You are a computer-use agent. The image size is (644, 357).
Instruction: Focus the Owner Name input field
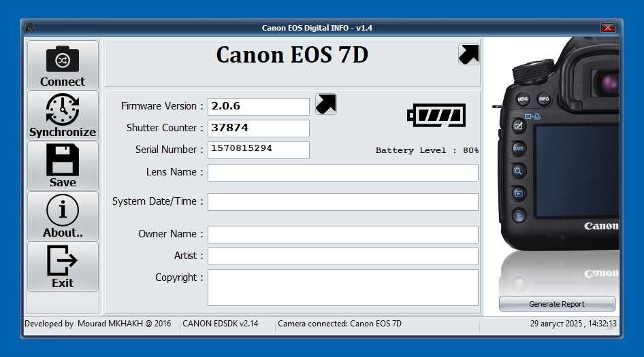coord(343,235)
